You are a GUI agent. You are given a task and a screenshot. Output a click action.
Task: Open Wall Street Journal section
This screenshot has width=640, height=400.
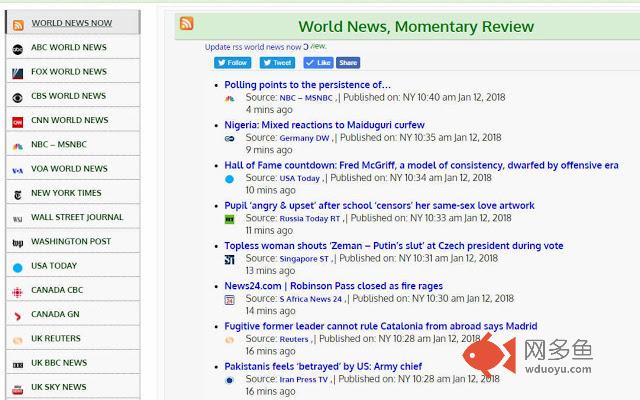pyautogui.click(x=73, y=217)
